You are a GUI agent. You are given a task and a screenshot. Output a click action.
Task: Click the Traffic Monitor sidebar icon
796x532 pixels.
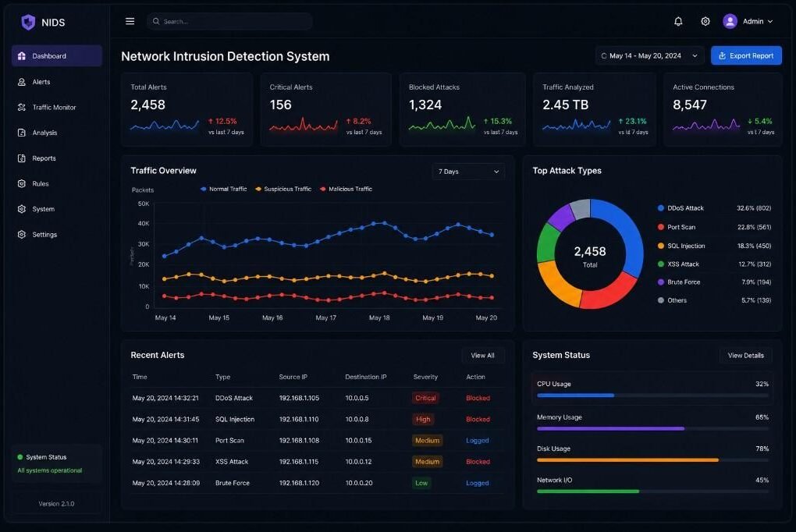(x=21, y=107)
